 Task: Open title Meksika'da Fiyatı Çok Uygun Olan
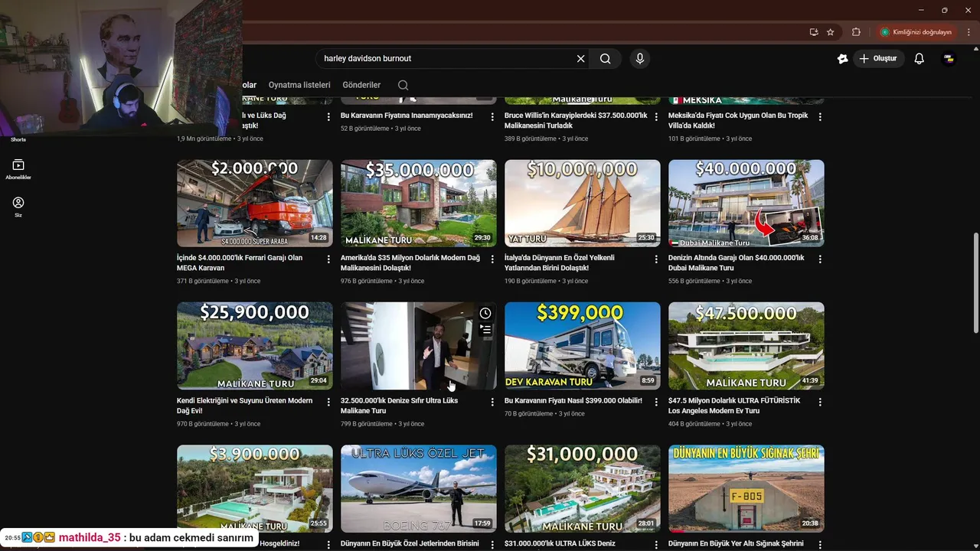(x=738, y=121)
